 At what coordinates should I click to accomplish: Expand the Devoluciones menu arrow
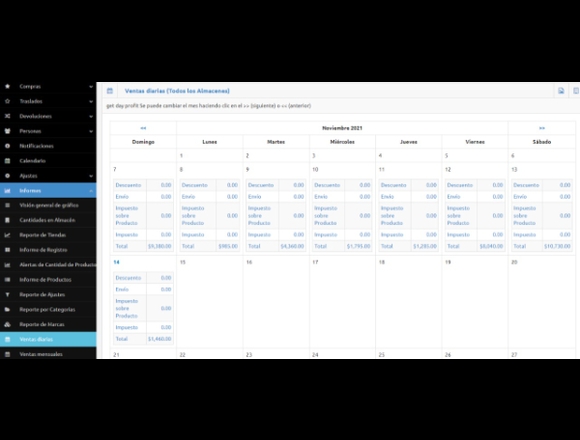click(91, 116)
